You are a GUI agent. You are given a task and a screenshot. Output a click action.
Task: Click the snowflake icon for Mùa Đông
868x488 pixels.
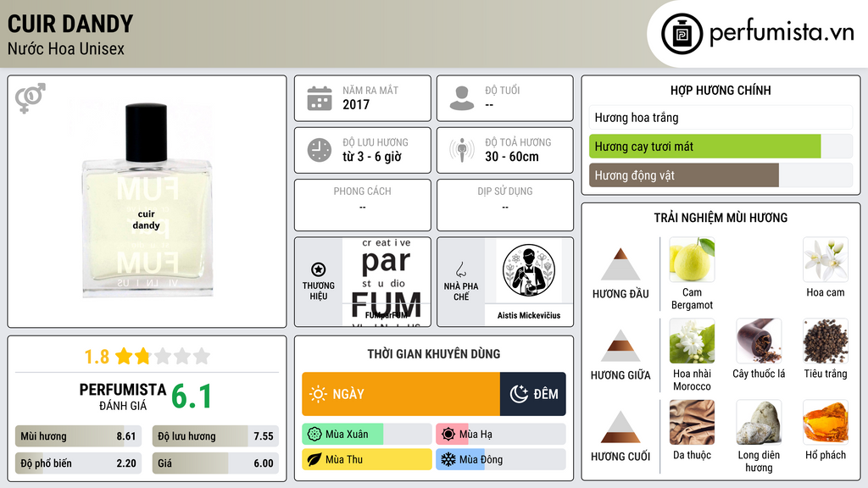click(448, 459)
